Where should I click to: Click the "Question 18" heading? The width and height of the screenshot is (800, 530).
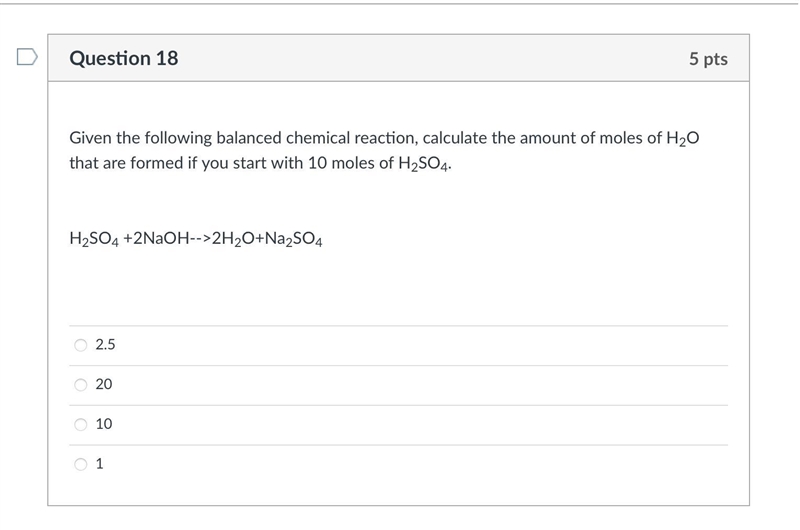pos(124,58)
